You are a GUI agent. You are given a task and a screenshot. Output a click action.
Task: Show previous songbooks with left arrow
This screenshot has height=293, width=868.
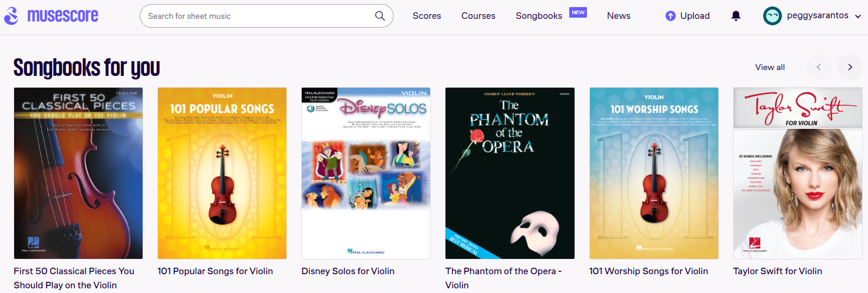819,67
